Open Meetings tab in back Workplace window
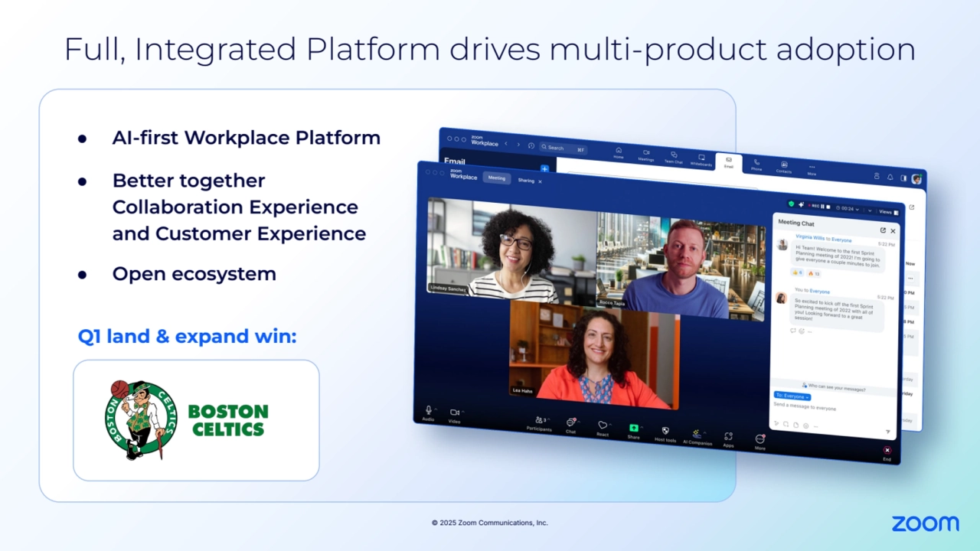Screen dimensions: 980x551 point(646,155)
